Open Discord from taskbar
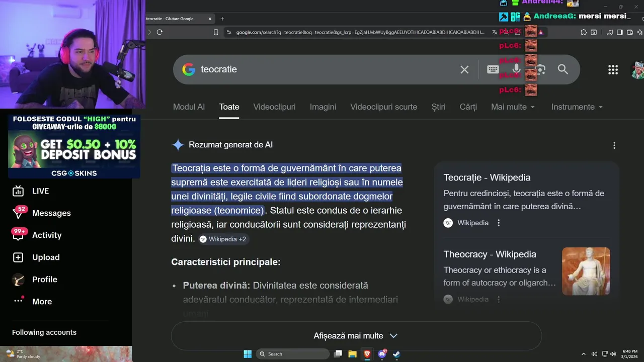Viewport: 644px width, 362px height. click(382, 354)
